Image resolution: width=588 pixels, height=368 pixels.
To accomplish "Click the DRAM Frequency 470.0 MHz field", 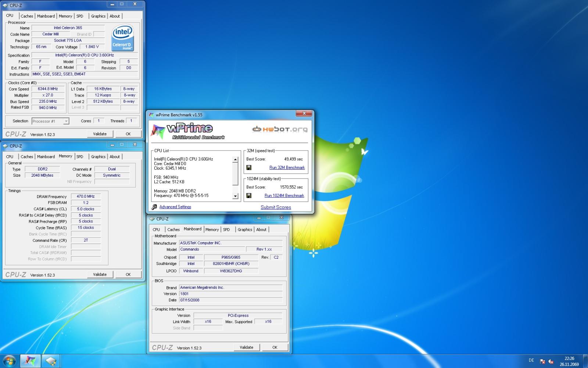I will pos(86,197).
